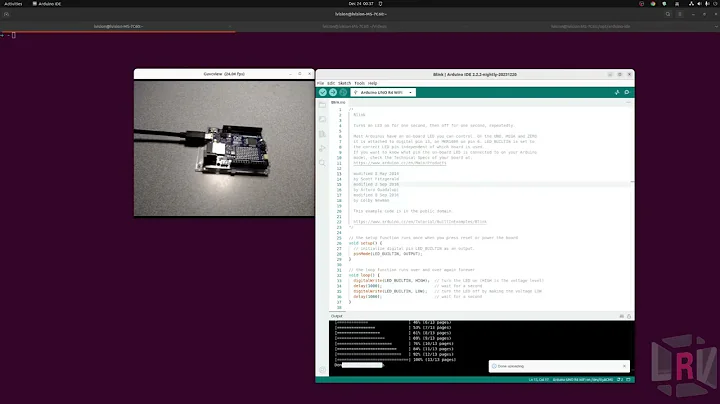Click the Ln 15, Col 17 status
This screenshot has height=404, width=720.
(x=539, y=380)
